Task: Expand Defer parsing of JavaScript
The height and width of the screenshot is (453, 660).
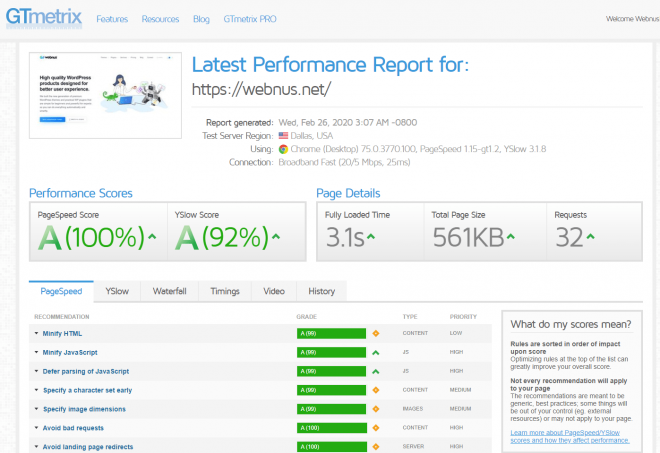Action: 36,371
